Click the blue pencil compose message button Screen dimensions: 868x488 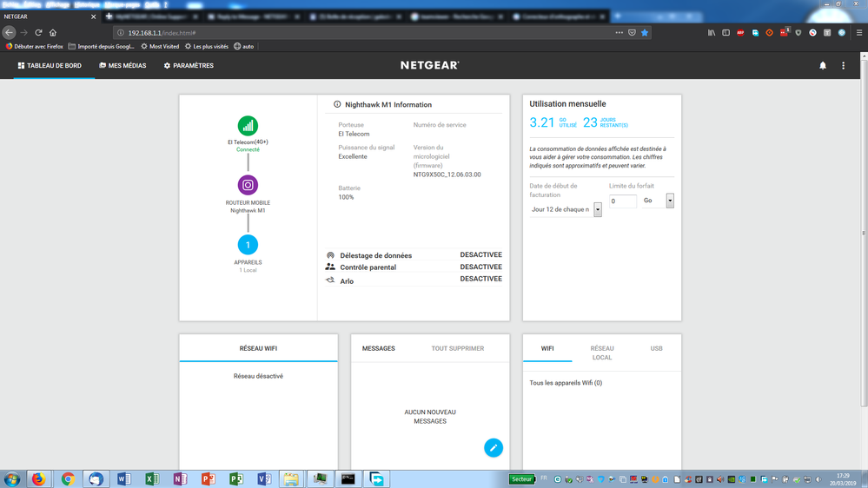494,447
